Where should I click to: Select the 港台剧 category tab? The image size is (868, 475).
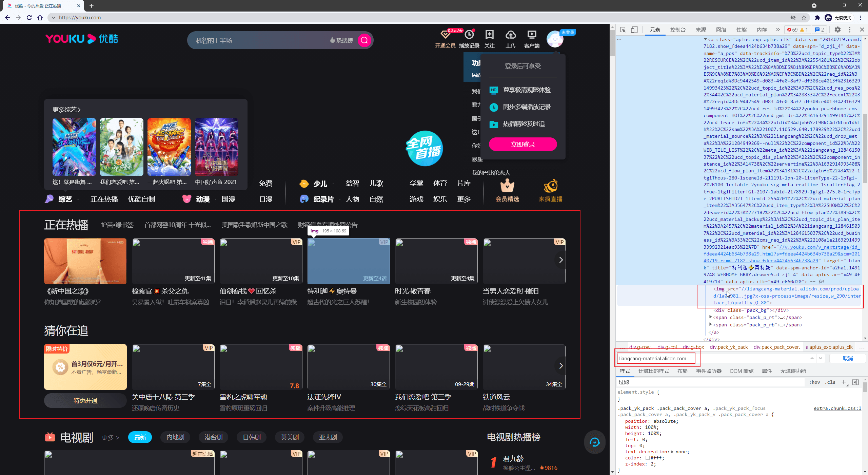[x=213, y=437]
